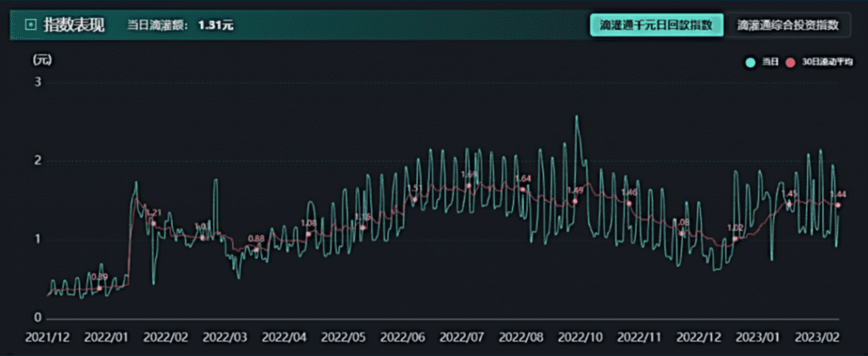868x356 pixels.
Task: Toggle the teal 当日 legend dot
Action: click(750, 62)
